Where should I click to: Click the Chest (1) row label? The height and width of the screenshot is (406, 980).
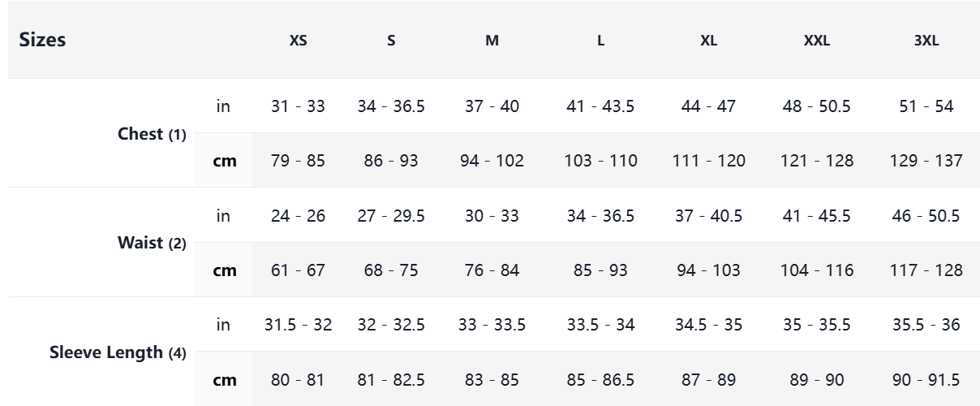pos(152,134)
